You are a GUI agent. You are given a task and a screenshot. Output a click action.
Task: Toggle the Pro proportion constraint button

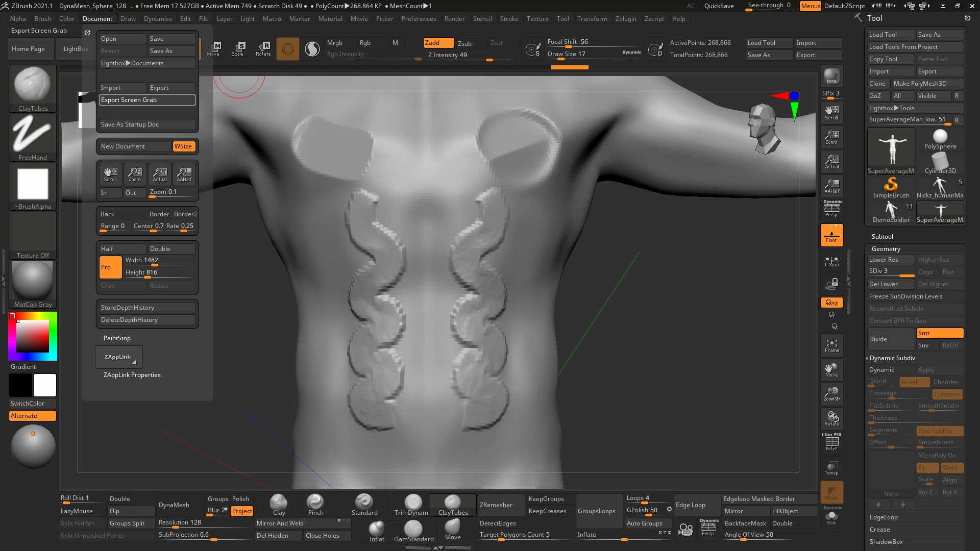[110, 267]
